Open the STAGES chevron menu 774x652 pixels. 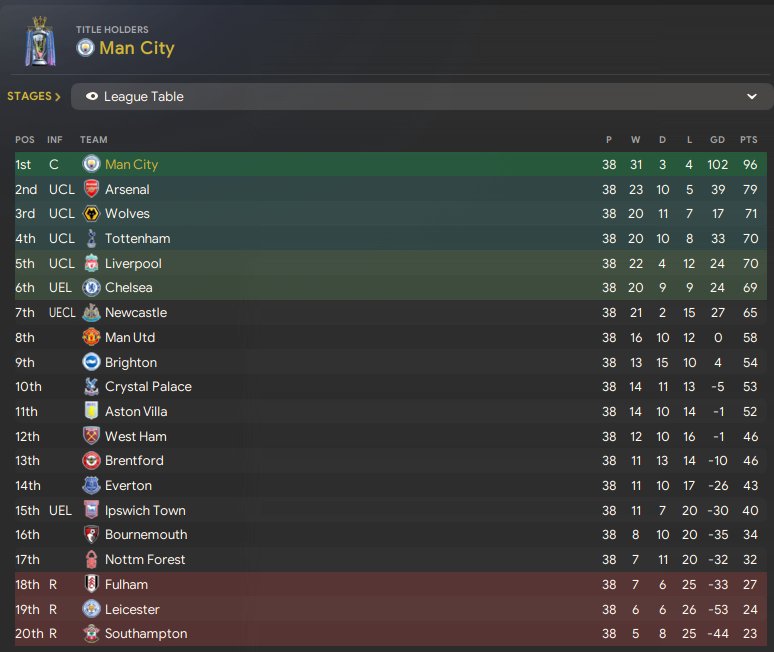click(x=34, y=96)
